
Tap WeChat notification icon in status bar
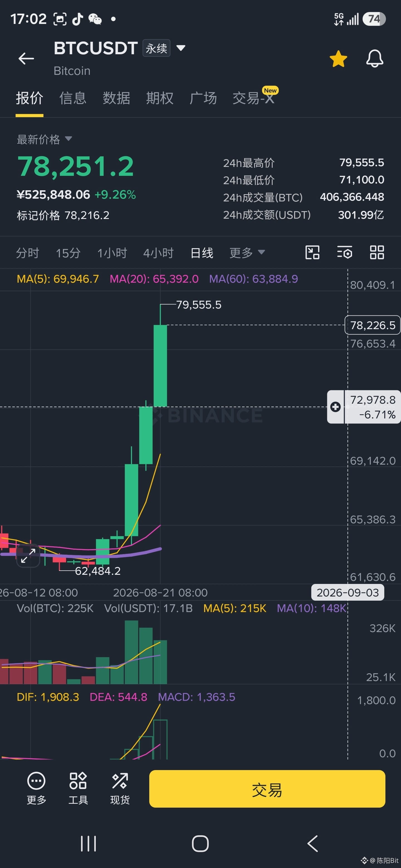(x=95, y=19)
